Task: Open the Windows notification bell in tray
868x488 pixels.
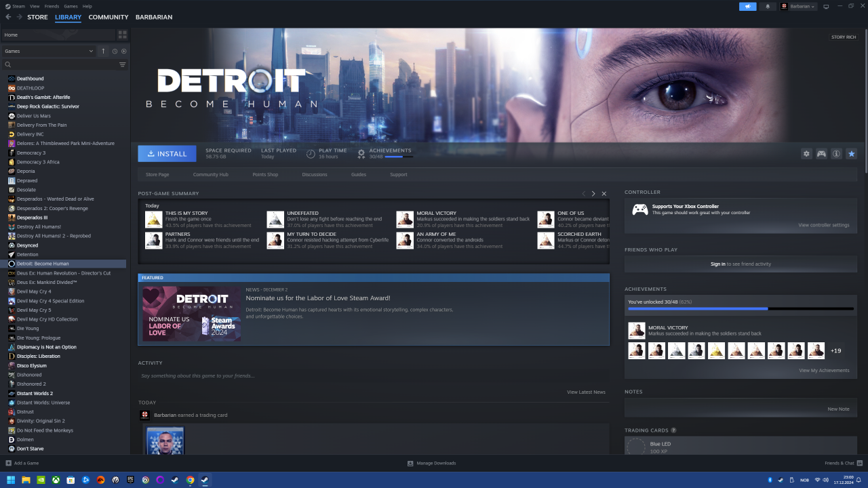Action: [x=859, y=480]
